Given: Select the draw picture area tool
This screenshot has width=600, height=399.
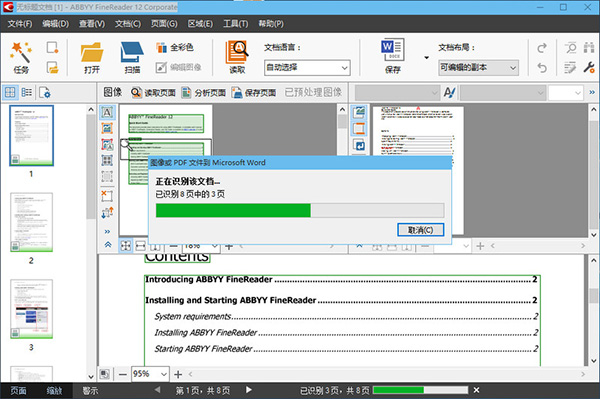Looking at the screenshot, I should [x=107, y=129].
